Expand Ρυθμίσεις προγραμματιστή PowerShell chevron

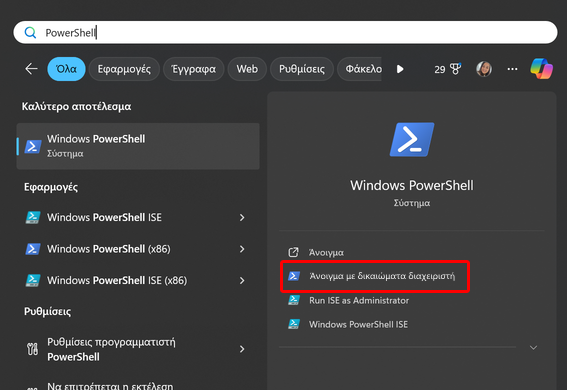click(242, 349)
